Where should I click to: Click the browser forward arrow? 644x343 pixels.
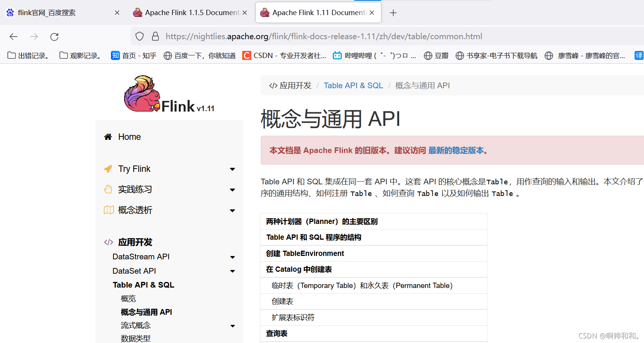tap(34, 37)
